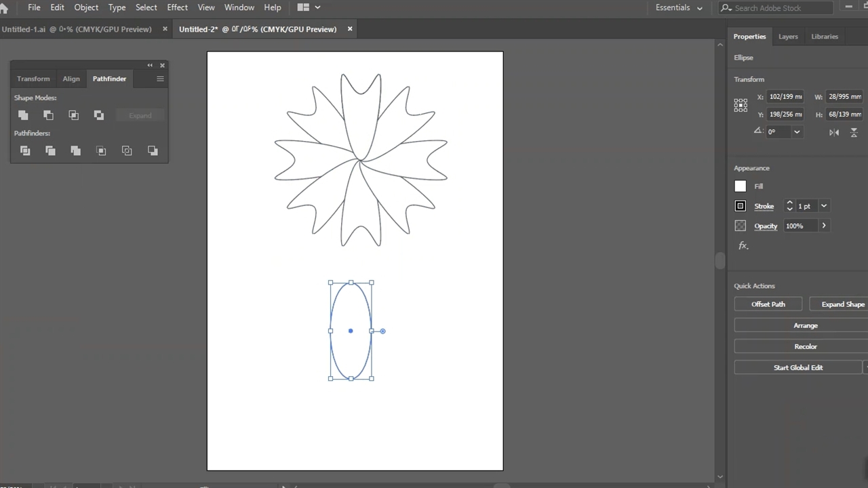This screenshot has height=488, width=868.
Task: Expand the rotation angle dropdown
Action: click(x=797, y=132)
